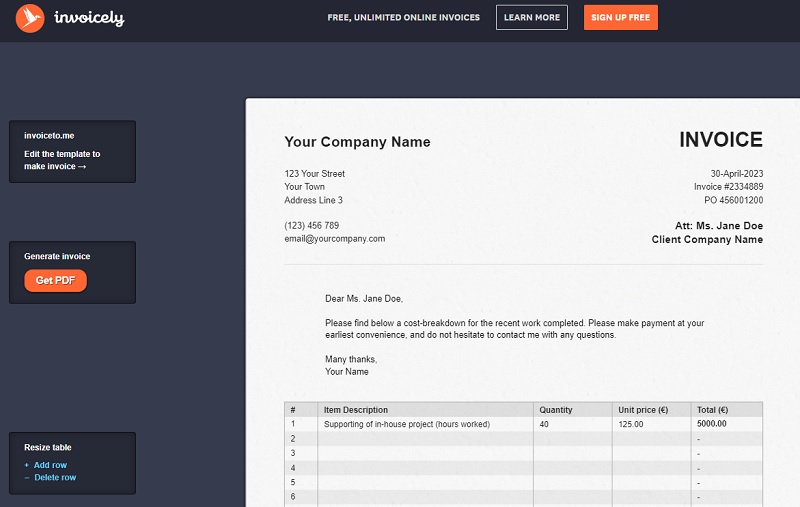Click quantity cell in row 4
Screen dimensions: 800x507
tap(573, 468)
